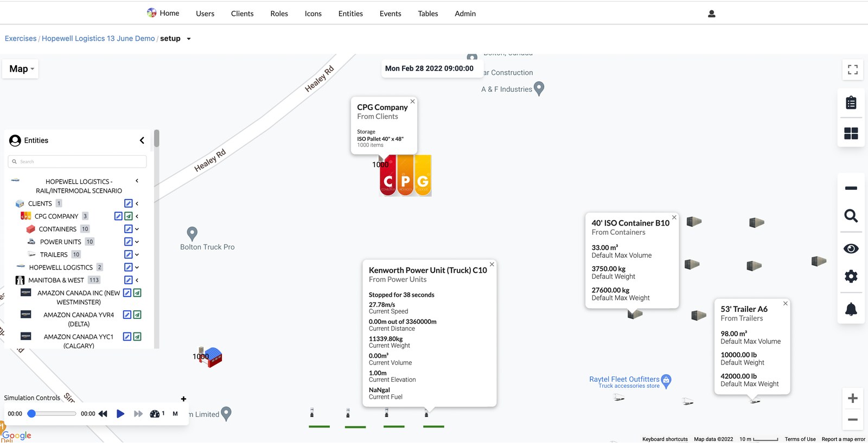Open the Admin menu
Image resolution: width=868 pixels, height=448 pixels.
coord(465,14)
